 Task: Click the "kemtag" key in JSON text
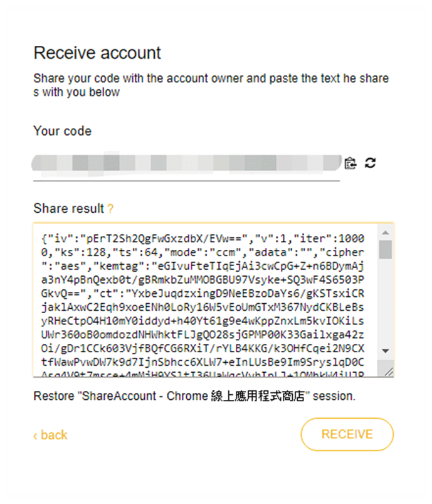pos(116,265)
